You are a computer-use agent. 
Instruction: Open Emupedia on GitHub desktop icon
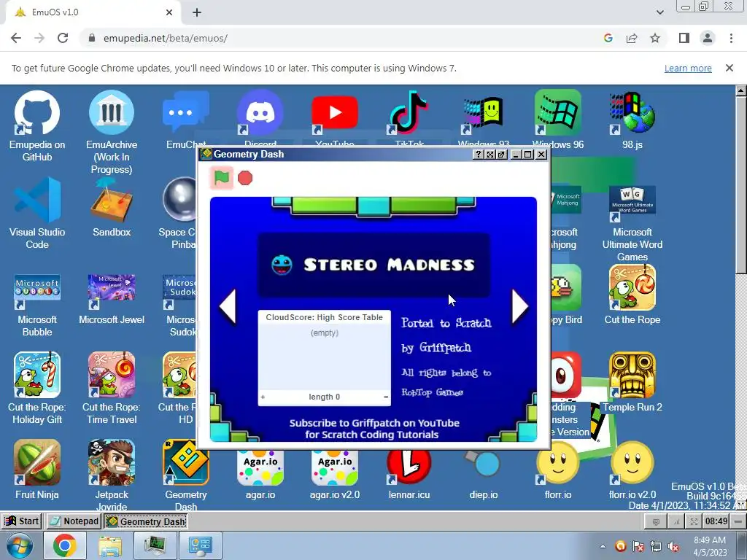(x=37, y=125)
